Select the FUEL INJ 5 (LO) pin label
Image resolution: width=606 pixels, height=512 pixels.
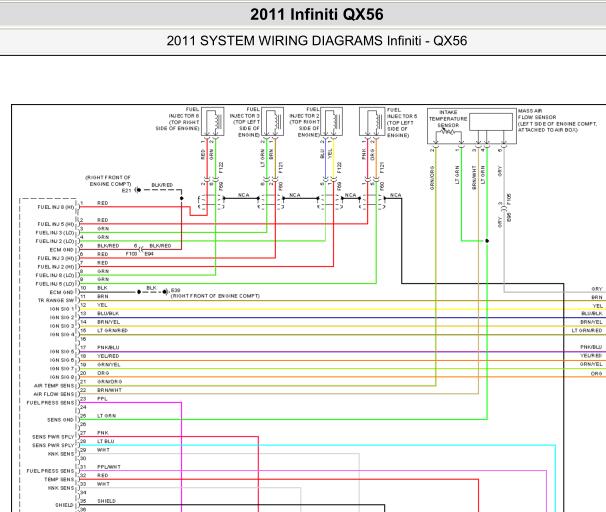coord(55,284)
